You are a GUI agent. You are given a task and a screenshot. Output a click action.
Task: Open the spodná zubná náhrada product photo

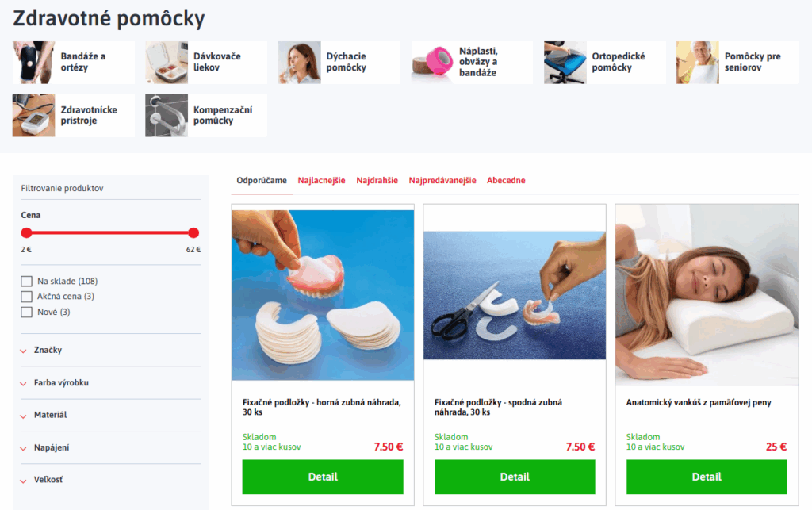tap(514, 295)
